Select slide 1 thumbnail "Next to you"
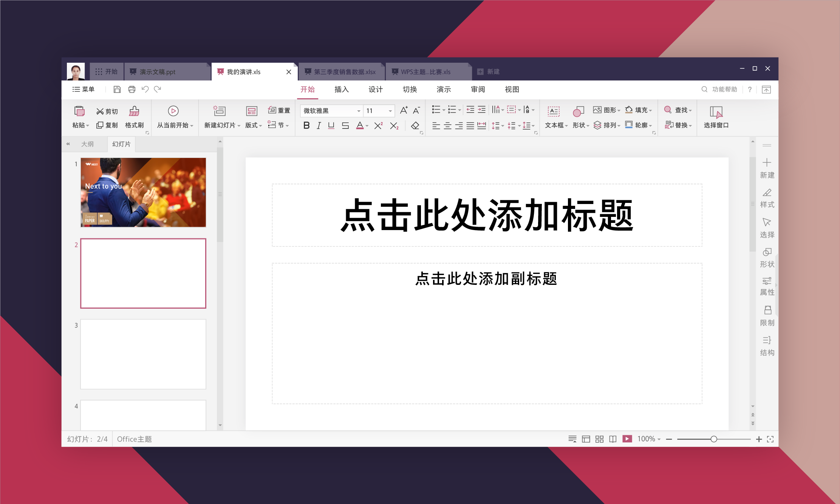 coord(143,192)
